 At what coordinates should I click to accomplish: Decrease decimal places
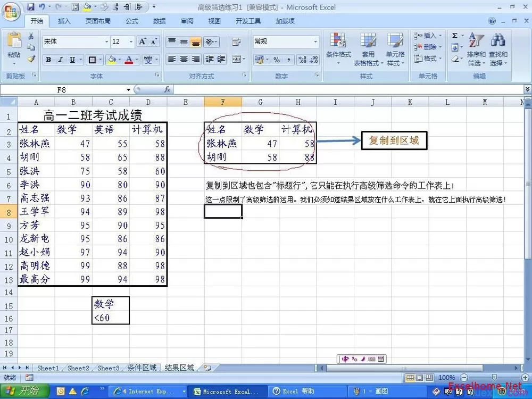click(x=314, y=60)
